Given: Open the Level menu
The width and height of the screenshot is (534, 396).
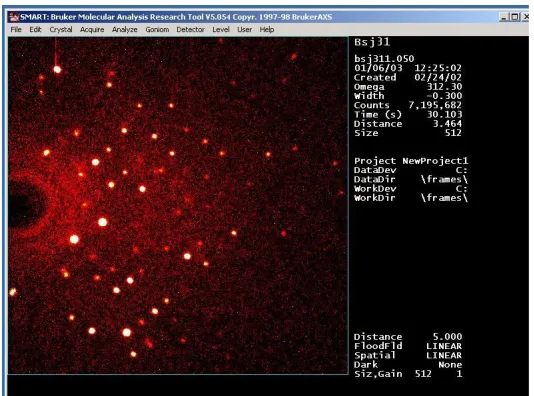Looking at the screenshot, I should pos(221,30).
